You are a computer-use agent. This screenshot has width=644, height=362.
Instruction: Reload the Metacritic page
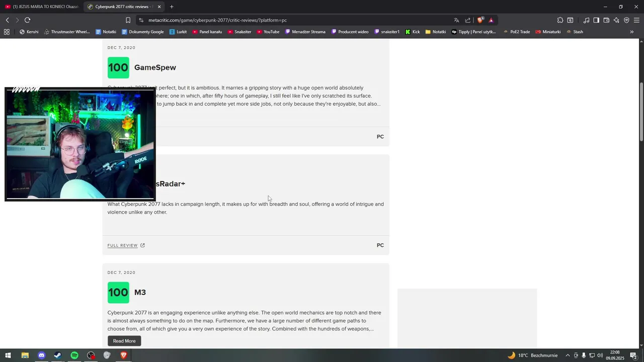(27, 20)
